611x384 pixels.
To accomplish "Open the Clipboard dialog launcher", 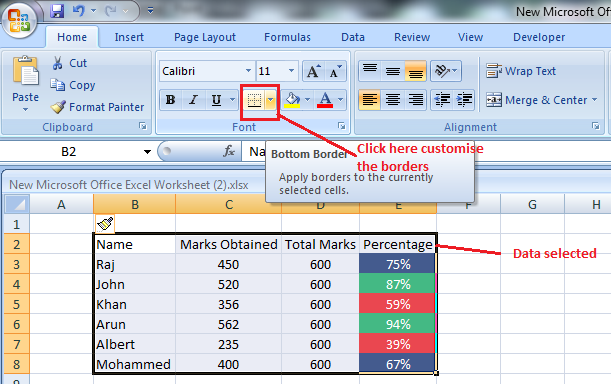I will 143,126.
